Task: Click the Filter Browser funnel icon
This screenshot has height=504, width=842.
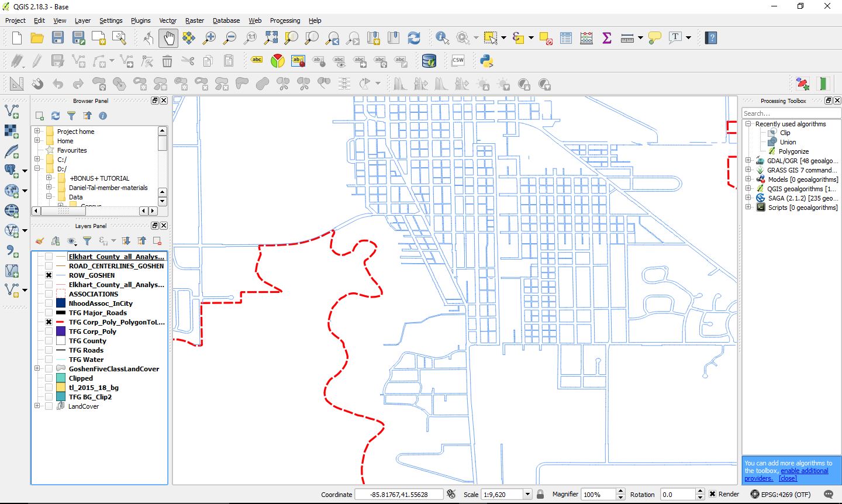Action: 71,116
